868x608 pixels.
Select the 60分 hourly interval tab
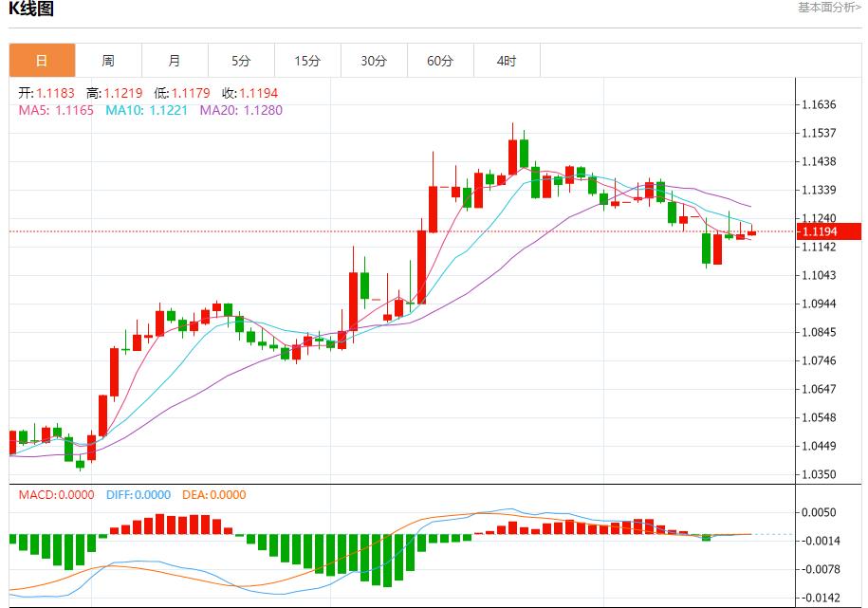pos(440,59)
